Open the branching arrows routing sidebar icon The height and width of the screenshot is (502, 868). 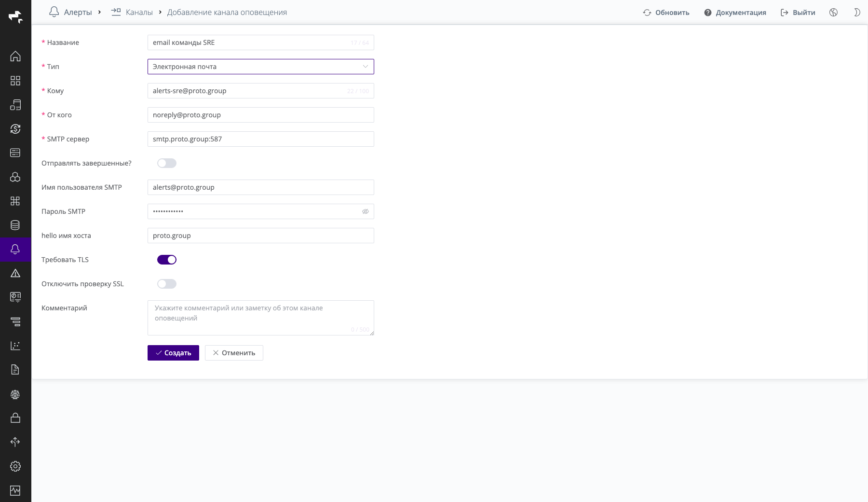15,442
